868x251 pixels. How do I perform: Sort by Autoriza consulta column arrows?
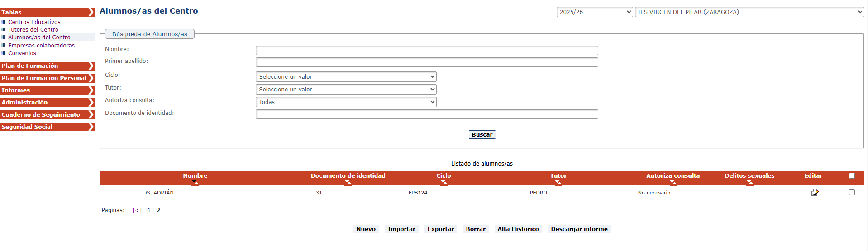673,183
